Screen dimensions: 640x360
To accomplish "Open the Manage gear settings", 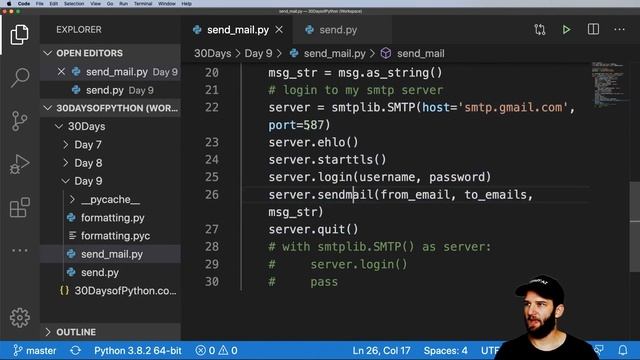I will pyautogui.click(x=20, y=317).
